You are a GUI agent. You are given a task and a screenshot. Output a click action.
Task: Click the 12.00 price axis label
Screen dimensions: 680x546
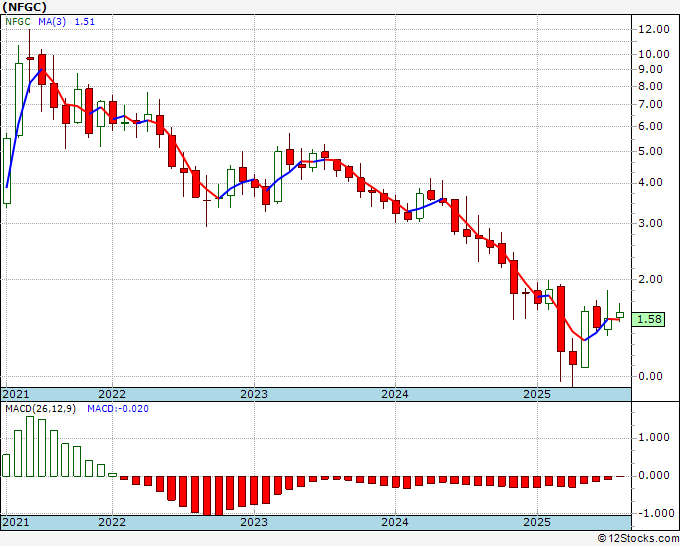pos(654,29)
